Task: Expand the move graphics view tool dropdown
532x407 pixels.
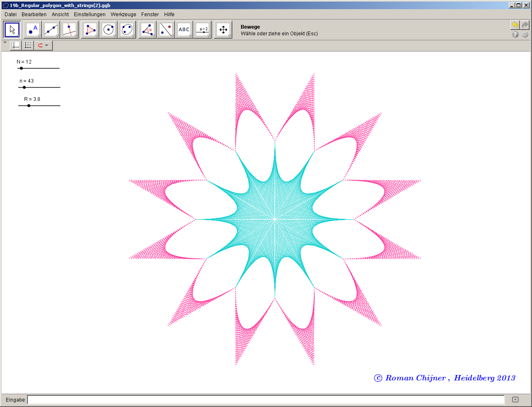Action: pyautogui.click(x=229, y=37)
